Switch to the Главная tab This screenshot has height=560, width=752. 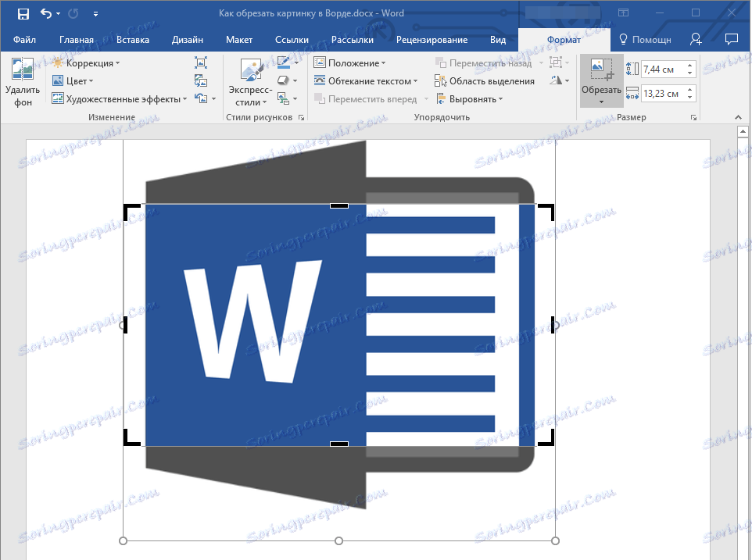77,40
